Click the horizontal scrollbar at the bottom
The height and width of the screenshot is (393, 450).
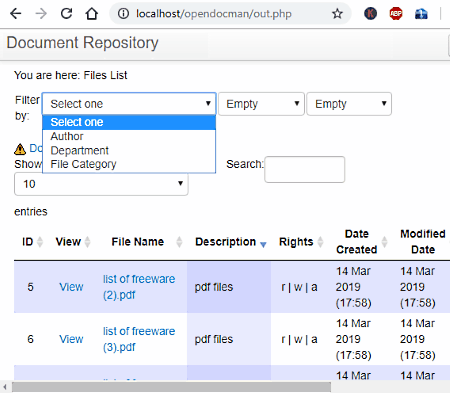click(x=171, y=387)
